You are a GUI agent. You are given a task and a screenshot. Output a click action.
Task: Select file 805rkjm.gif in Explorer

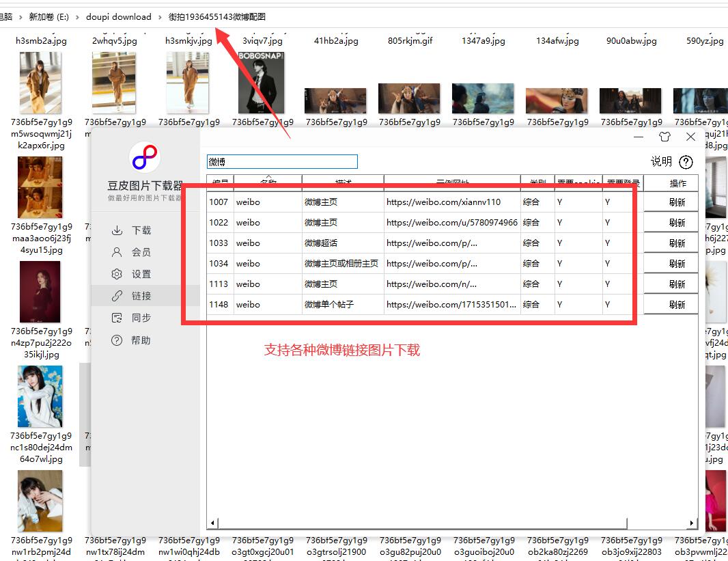(410, 40)
